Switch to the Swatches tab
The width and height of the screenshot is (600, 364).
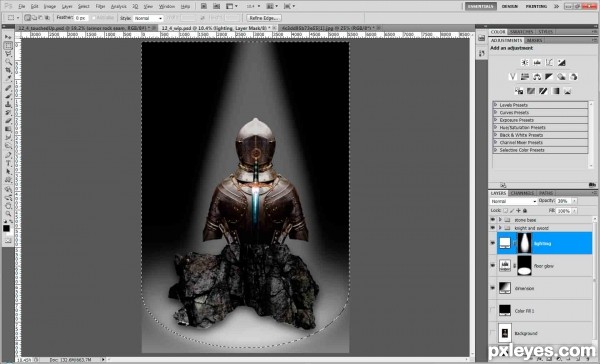click(521, 32)
